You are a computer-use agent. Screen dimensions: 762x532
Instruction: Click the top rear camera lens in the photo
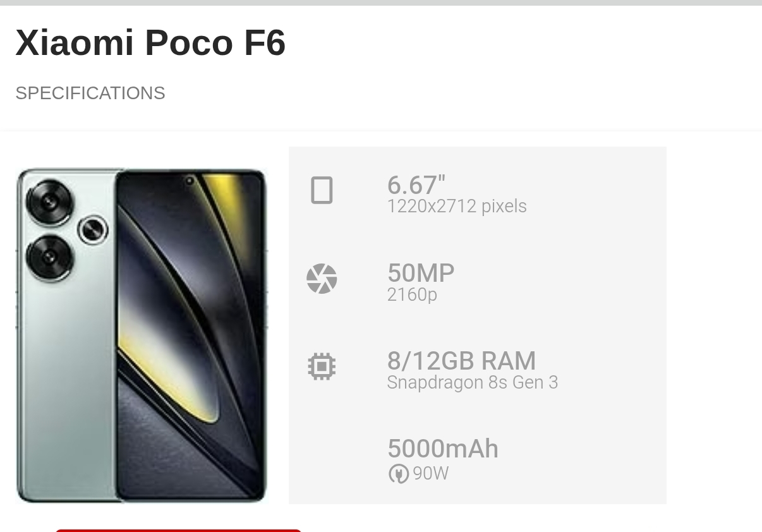pos(49,202)
